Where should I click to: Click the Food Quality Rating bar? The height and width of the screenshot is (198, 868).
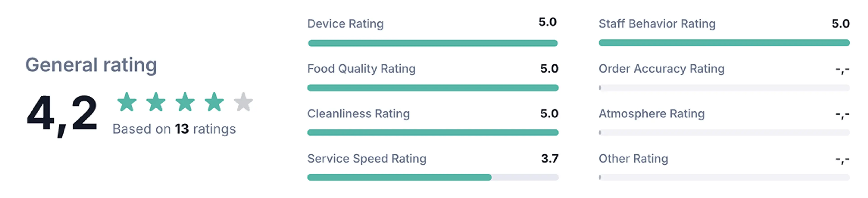[x=433, y=88]
